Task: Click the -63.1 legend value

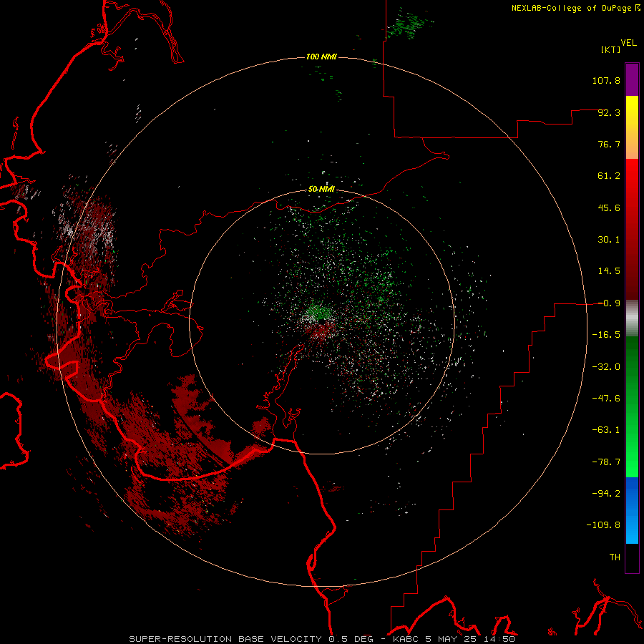Action: 606,430
